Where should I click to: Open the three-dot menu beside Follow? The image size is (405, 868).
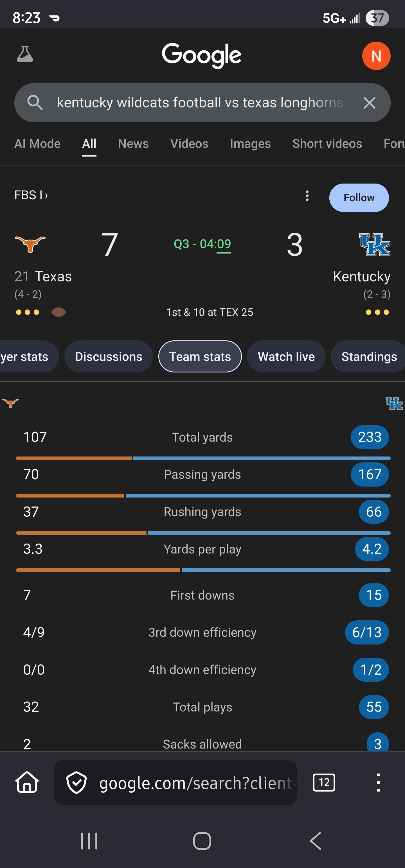point(307,196)
